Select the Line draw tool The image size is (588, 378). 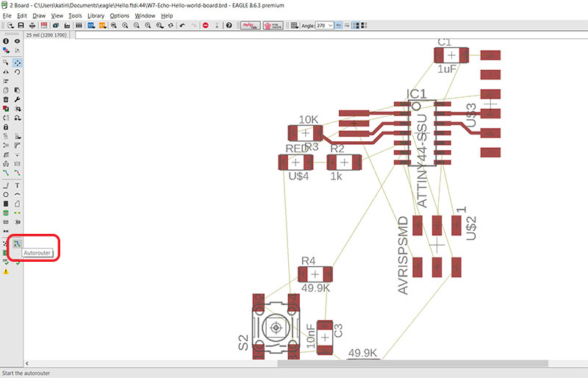tap(6, 185)
